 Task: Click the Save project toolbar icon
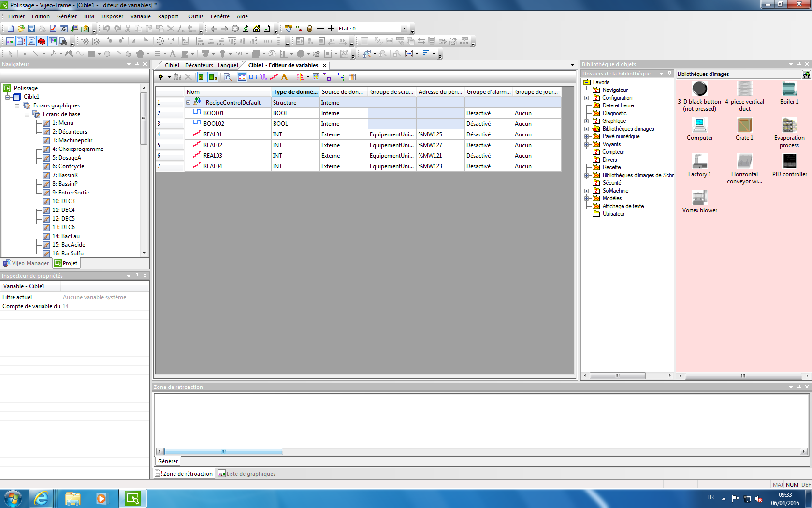click(31, 29)
